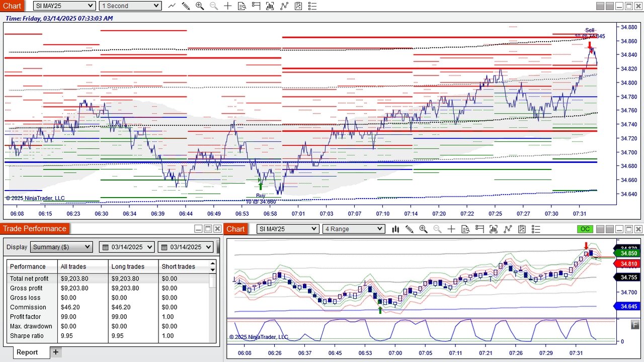Zoom out on the bottom chart
This screenshot has height=362, width=644.
coord(437,229)
